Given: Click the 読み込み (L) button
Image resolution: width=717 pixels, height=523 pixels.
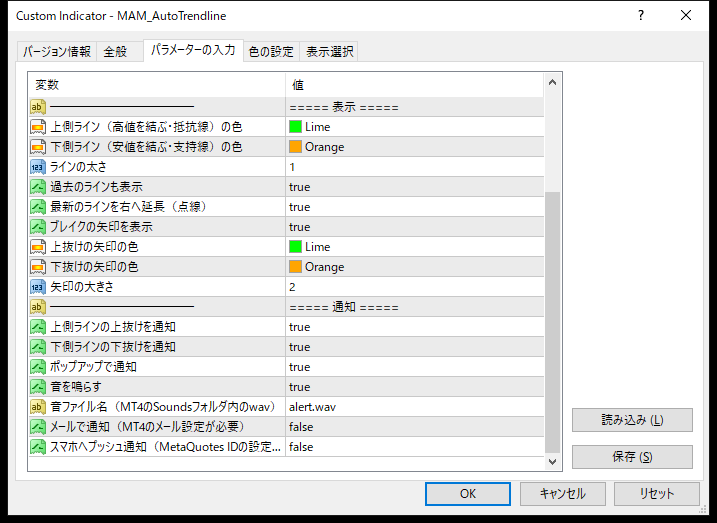Looking at the screenshot, I should (632, 420).
